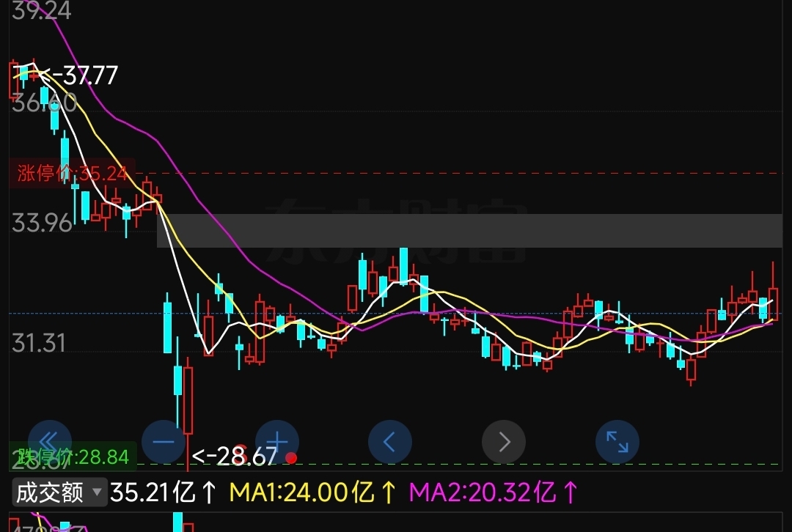Jump to earliest data with double-left arrows

click(x=50, y=442)
